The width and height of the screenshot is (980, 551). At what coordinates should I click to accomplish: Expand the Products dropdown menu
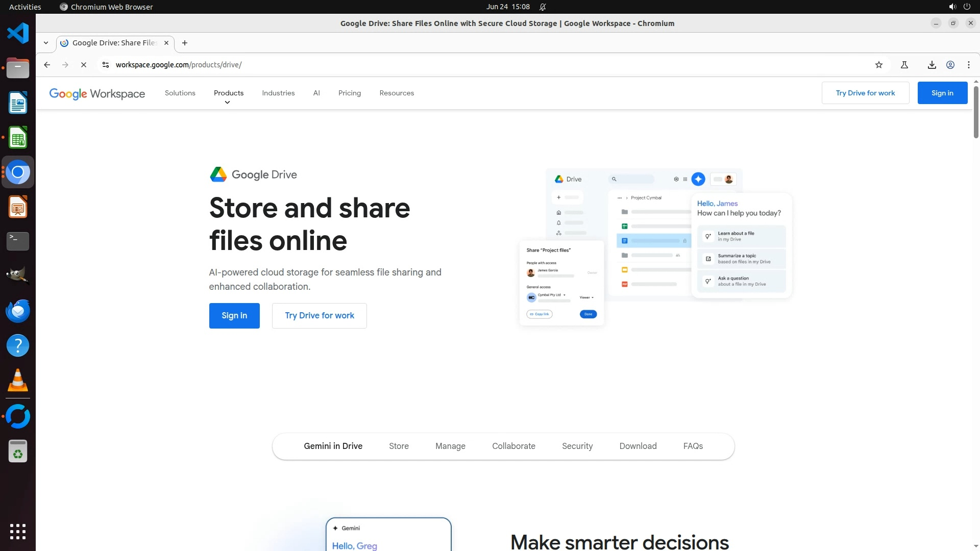click(x=228, y=93)
